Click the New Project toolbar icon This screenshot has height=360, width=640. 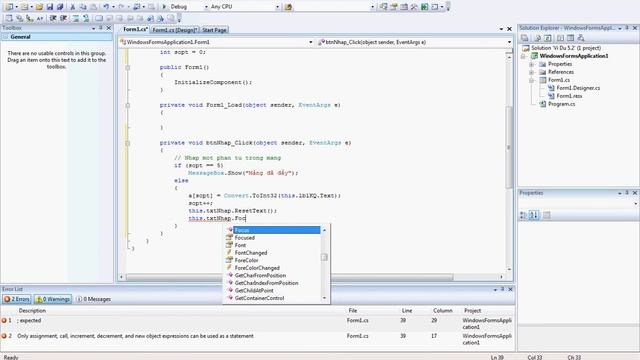9,7
